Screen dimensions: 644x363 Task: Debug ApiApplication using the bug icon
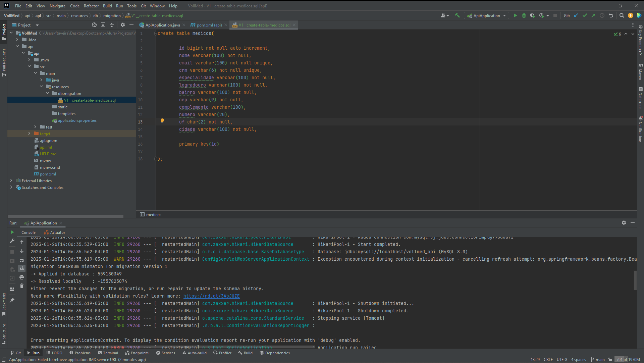click(524, 15)
